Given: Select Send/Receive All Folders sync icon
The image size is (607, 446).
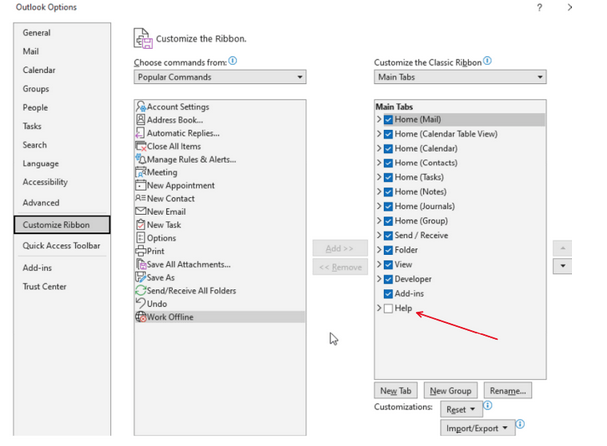Looking at the screenshot, I should [141, 290].
